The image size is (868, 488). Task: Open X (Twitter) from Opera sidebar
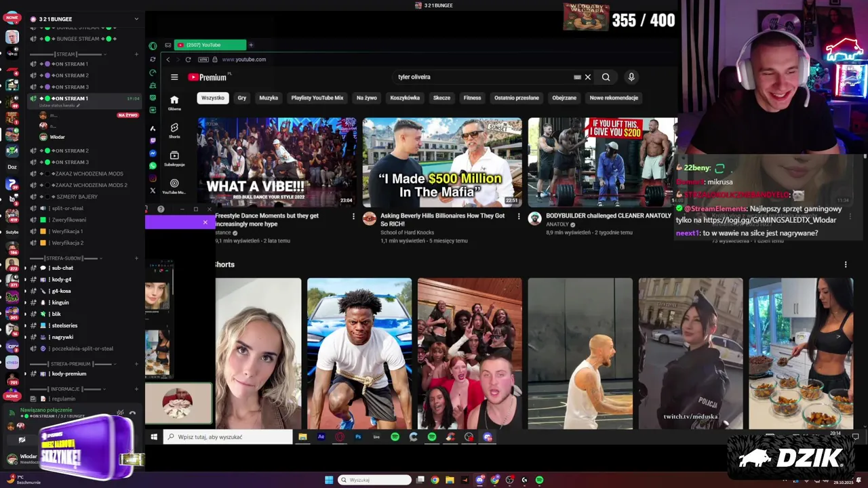[x=153, y=191]
